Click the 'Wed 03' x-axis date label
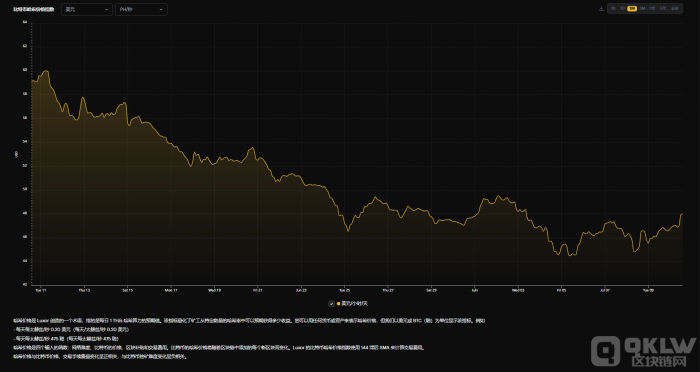The height and width of the screenshot is (372, 700). point(519,290)
